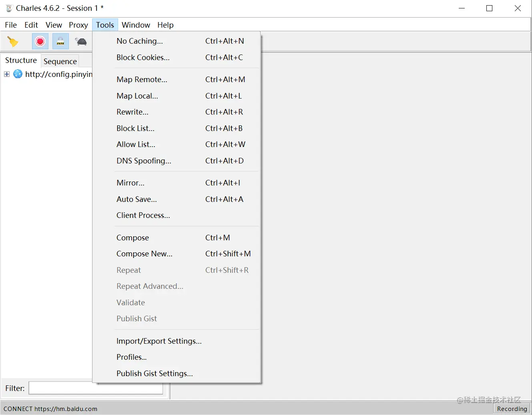Click the Charles app icon in title bar
532x415 pixels.
[x=9, y=8]
